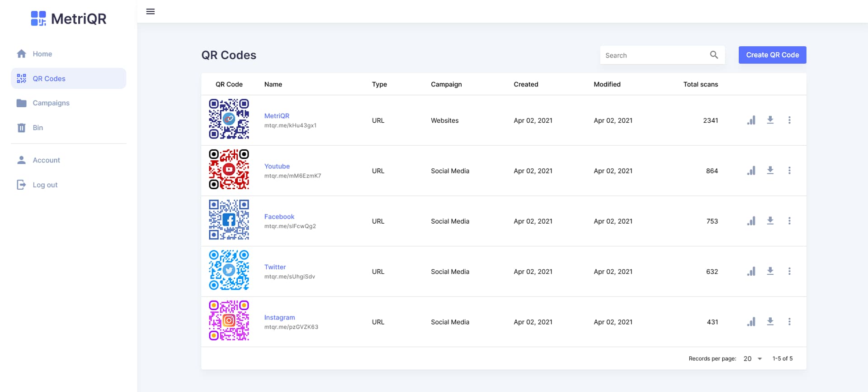Download the Instagram QR code image
This screenshot has width=868, height=392.
coord(770,322)
